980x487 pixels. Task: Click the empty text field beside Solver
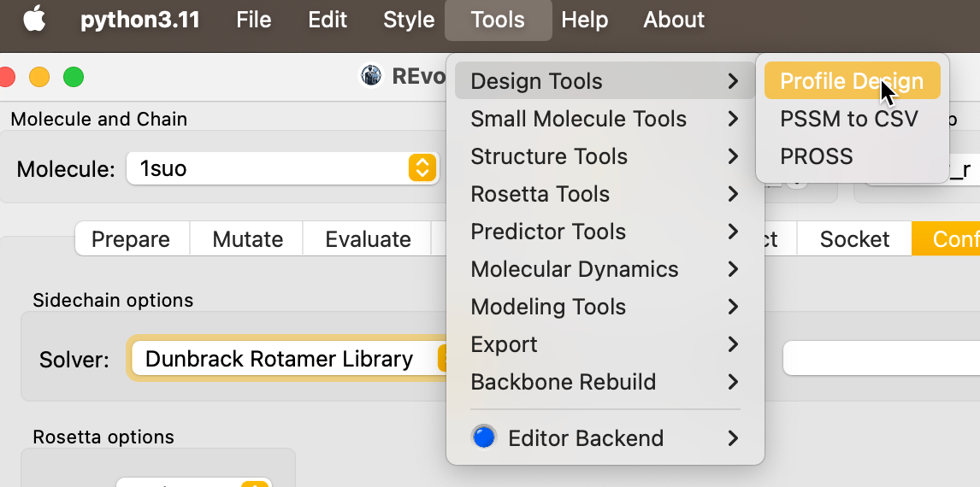[882, 358]
